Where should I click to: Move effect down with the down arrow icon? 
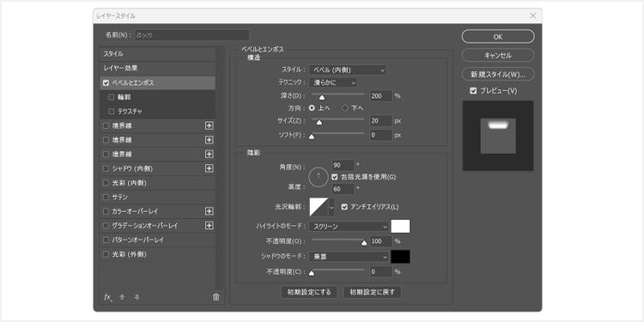(x=137, y=297)
